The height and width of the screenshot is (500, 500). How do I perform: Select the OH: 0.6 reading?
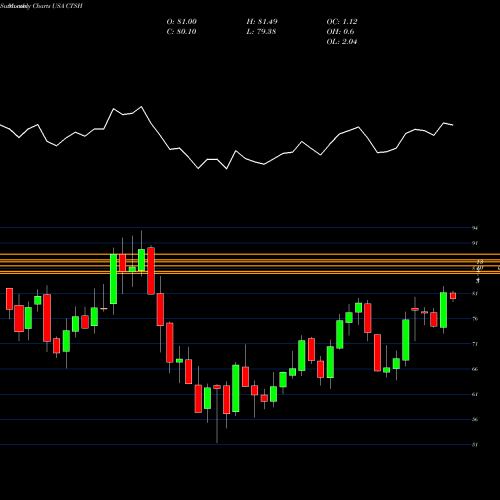(x=340, y=32)
